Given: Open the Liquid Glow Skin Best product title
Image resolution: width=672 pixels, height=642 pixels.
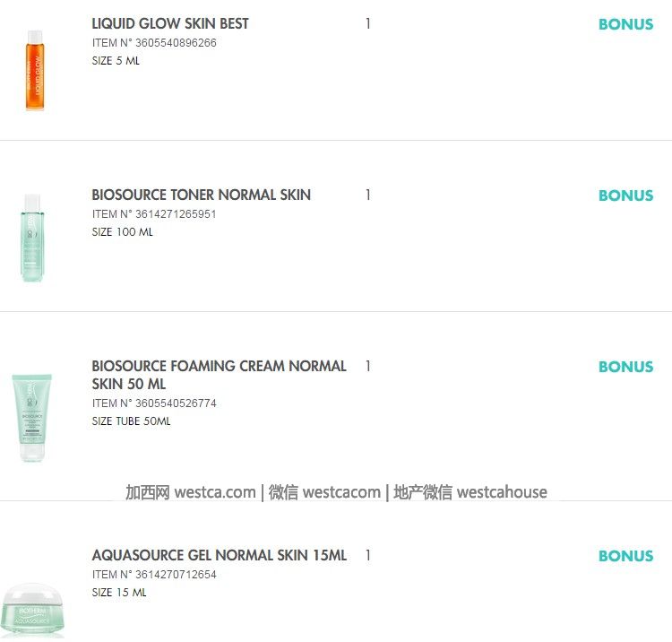Looking at the screenshot, I should tap(170, 23).
